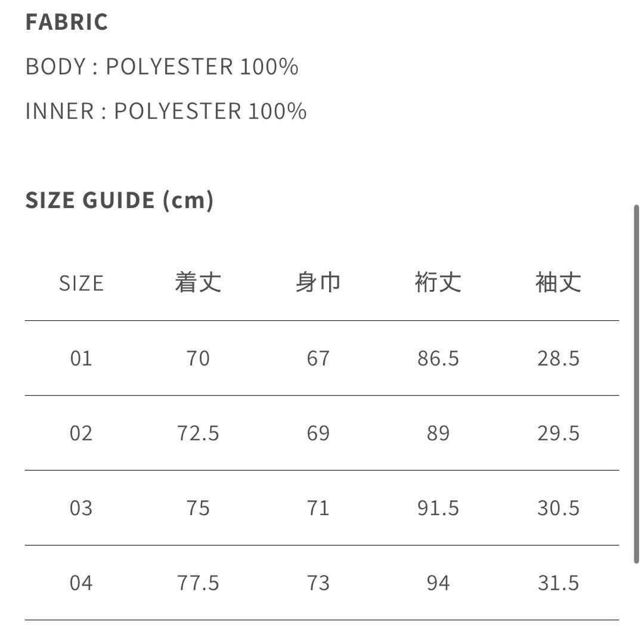The height and width of the screenshot is (644, 644).
Task: Select size 01 row label
Action: click(81, 358)
